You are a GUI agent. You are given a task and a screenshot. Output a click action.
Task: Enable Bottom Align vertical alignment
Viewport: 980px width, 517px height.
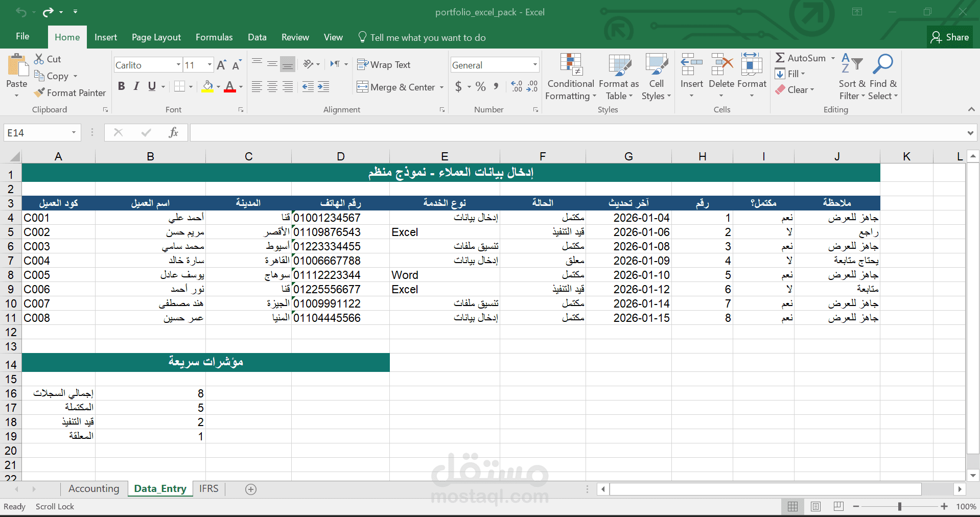pos(288,64)
